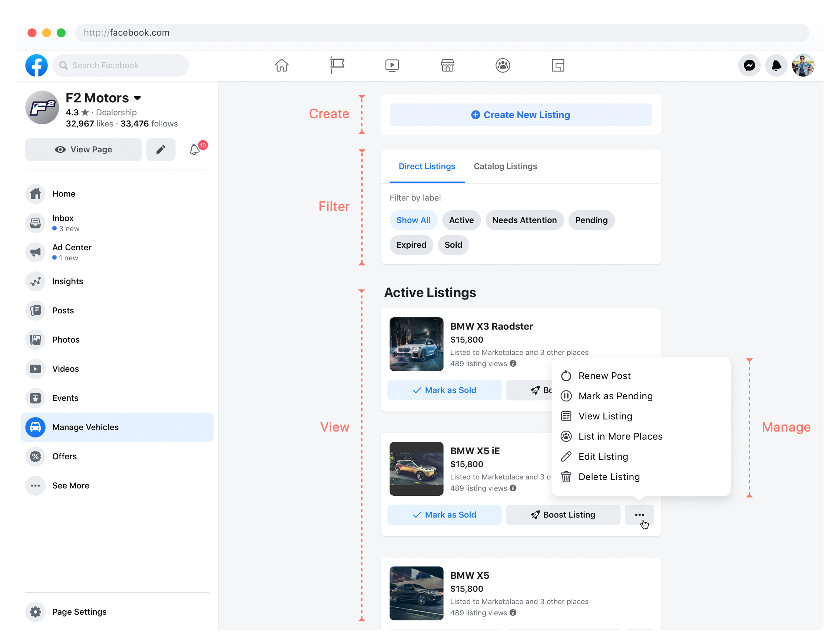The height and width of the screenshot is (644, 838).
Task: Click info icon beside BMW X3 Raodster views
Action: [x=513, y=363]
